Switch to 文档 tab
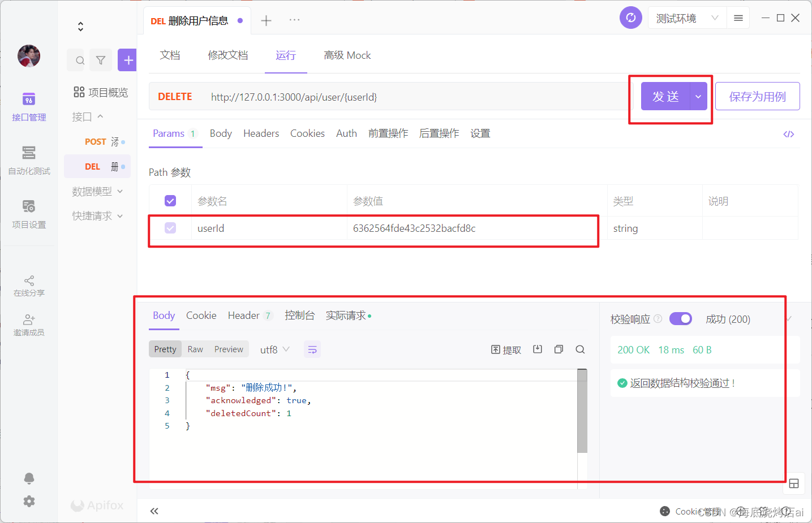The height and width of the screenshot is (523, 812). 170,55
